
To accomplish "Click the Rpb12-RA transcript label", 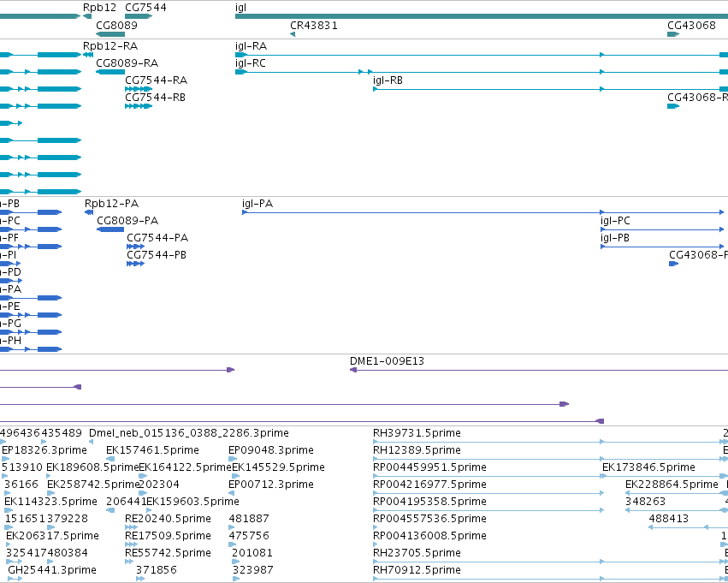I will (110, 46).
